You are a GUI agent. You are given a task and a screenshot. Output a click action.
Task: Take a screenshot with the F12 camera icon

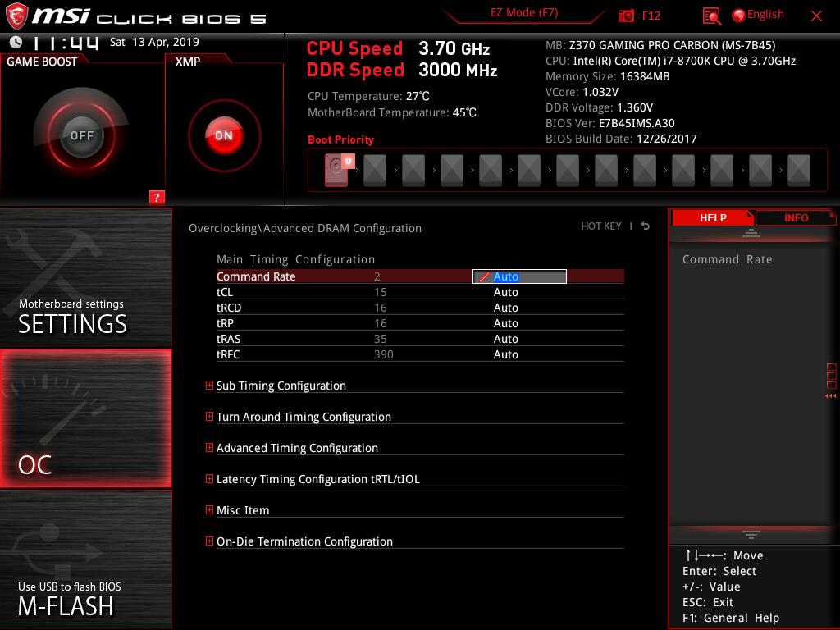point(625,16)
